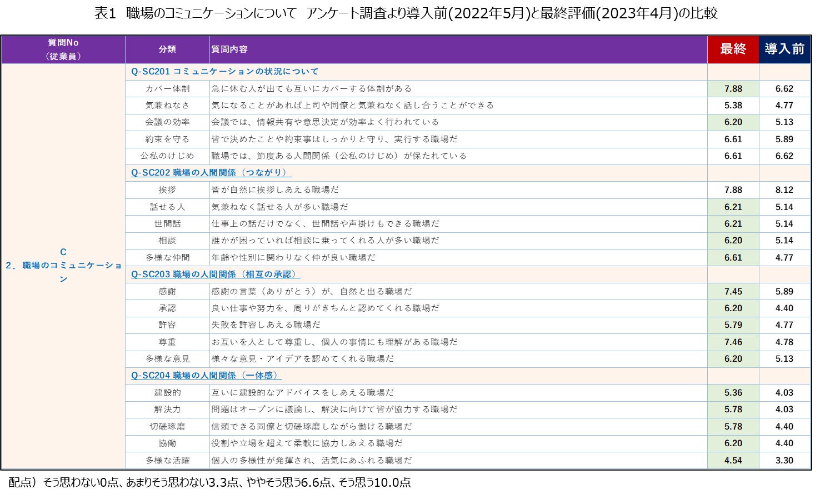
Task: Click the 多様な活躍 category cell
Action: click(x=167, y=461)
